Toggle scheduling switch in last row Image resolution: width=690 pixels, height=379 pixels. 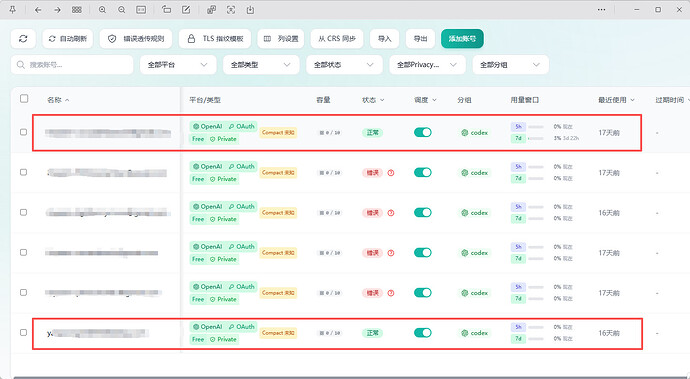423,332
